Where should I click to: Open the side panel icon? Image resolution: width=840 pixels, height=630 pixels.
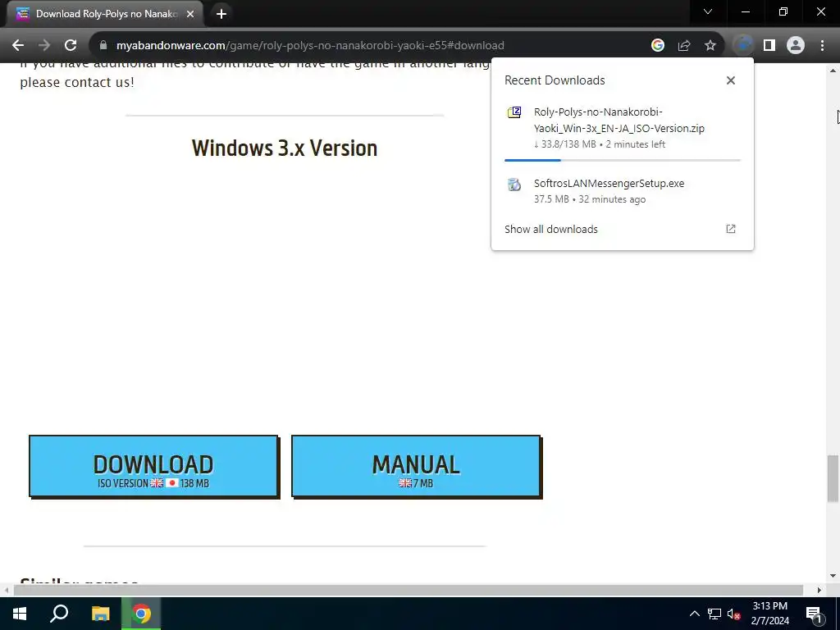769,46
